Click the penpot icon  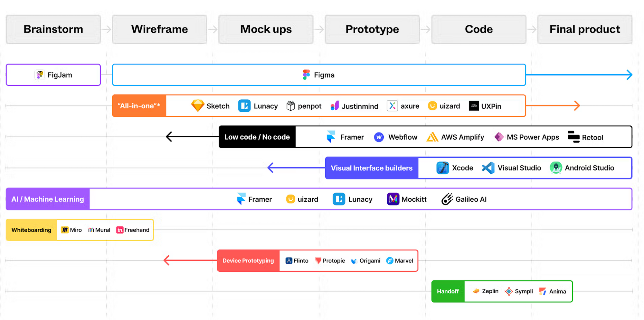tap(290, 106)
